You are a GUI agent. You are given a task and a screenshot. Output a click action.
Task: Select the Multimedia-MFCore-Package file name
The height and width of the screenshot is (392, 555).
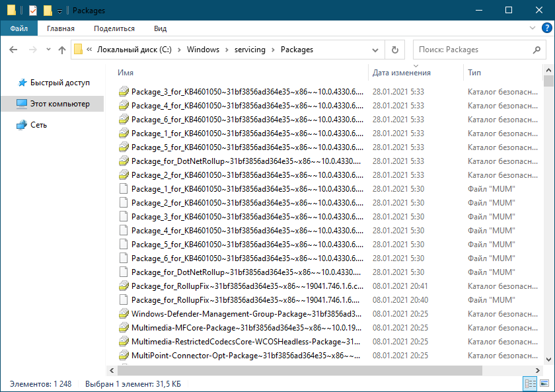click(246, 328)
